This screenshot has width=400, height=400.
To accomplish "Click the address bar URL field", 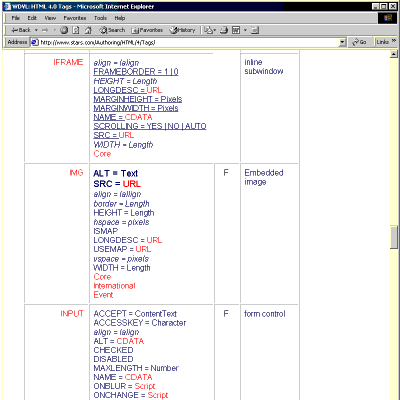I will click(188, 42).
